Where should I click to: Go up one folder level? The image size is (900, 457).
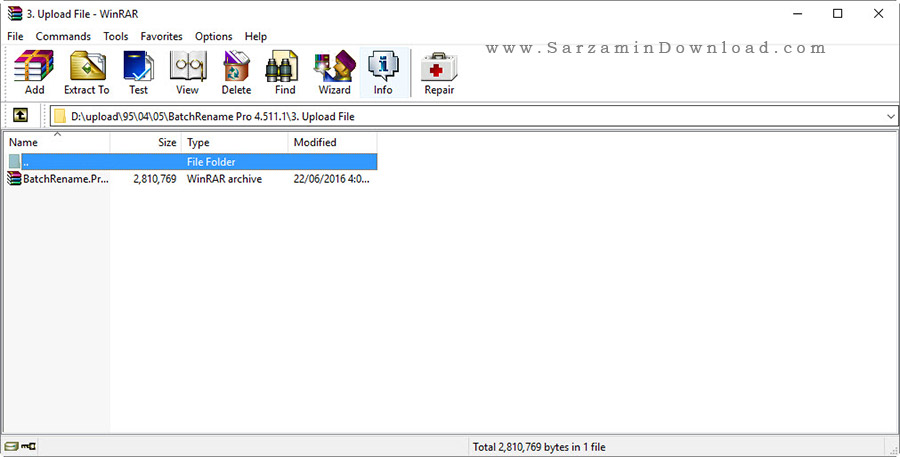(20, 115)
